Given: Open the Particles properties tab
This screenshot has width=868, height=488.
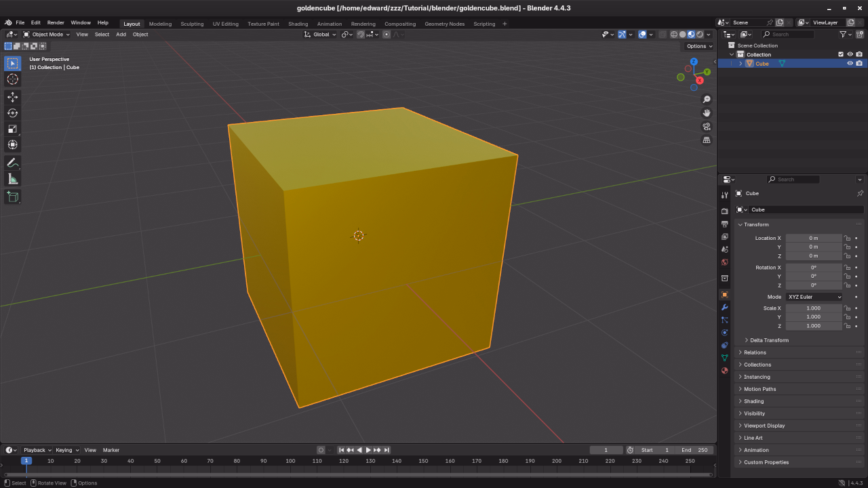Looking at the screenshot, I should point(724,320).
